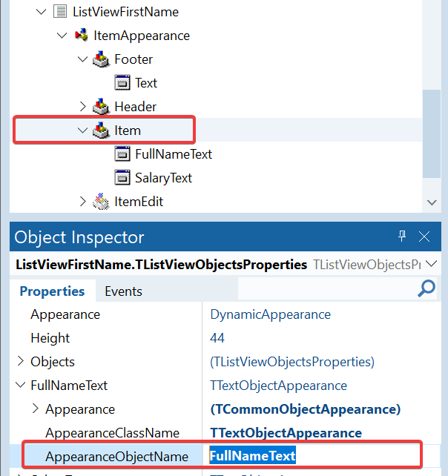448x476 pixels.
Task: Expand the Objects property row
Action: click(20, 361)
